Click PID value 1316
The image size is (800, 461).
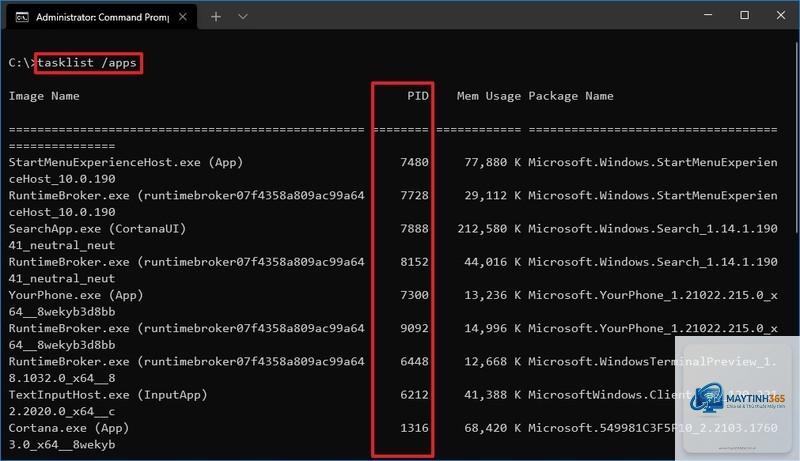pyautogui.click(x=414, y=428)
